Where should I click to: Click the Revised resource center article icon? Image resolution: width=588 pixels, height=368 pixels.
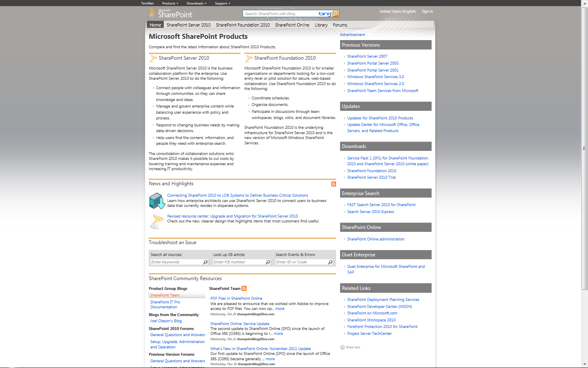[157, 221]
